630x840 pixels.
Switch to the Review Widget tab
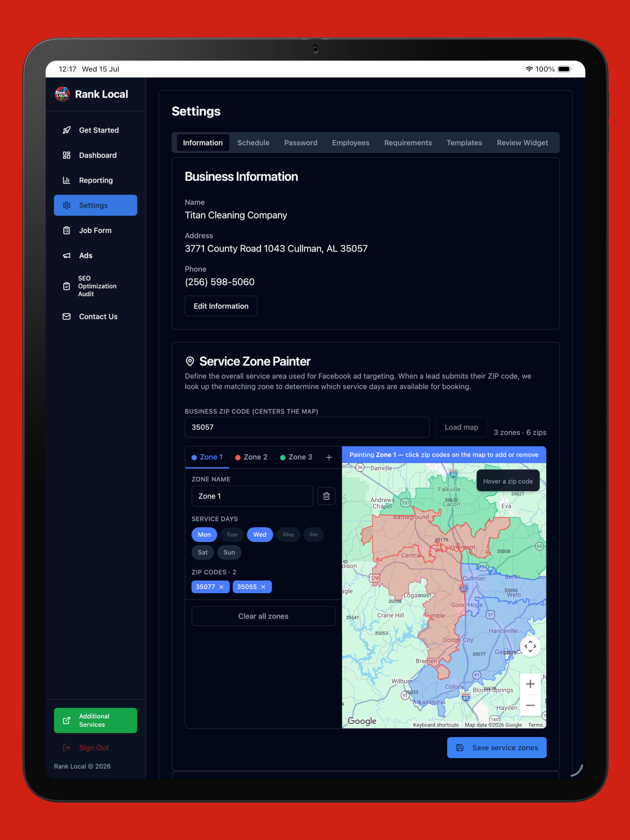[x=522, y=143]
